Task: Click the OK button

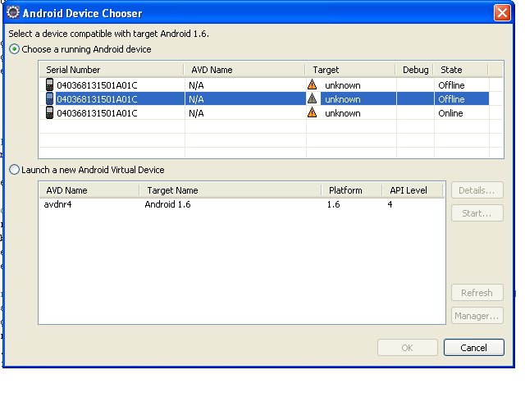Action: (408, 348)
